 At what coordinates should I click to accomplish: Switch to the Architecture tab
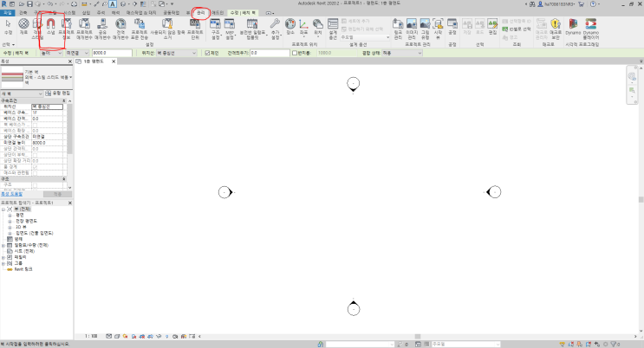click(x=23, y=13)
